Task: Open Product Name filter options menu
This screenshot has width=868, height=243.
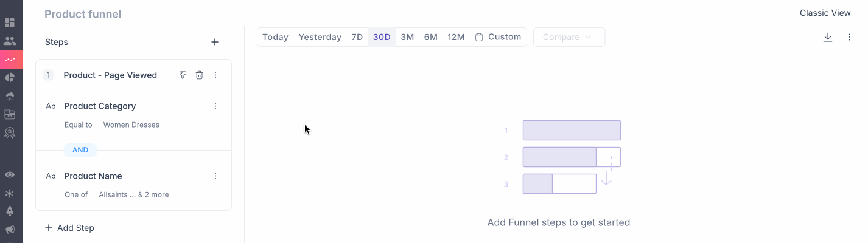Action: pyautogui.click(x=215, y=176)
